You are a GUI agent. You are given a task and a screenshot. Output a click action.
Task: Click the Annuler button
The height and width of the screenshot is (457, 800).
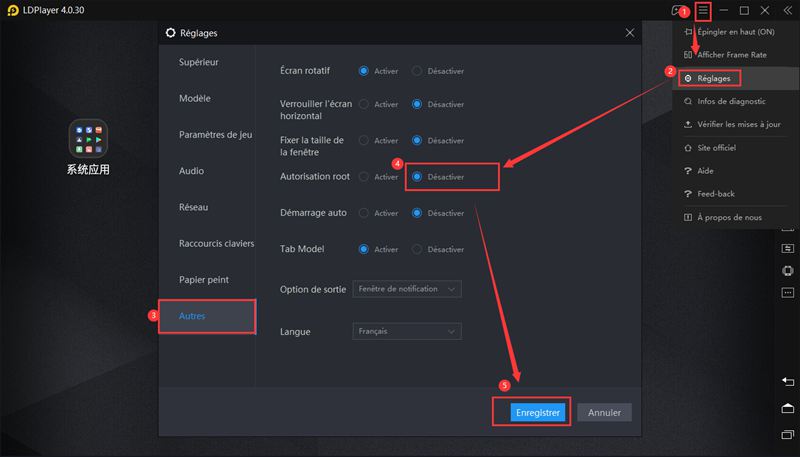(x=604, y=412)
